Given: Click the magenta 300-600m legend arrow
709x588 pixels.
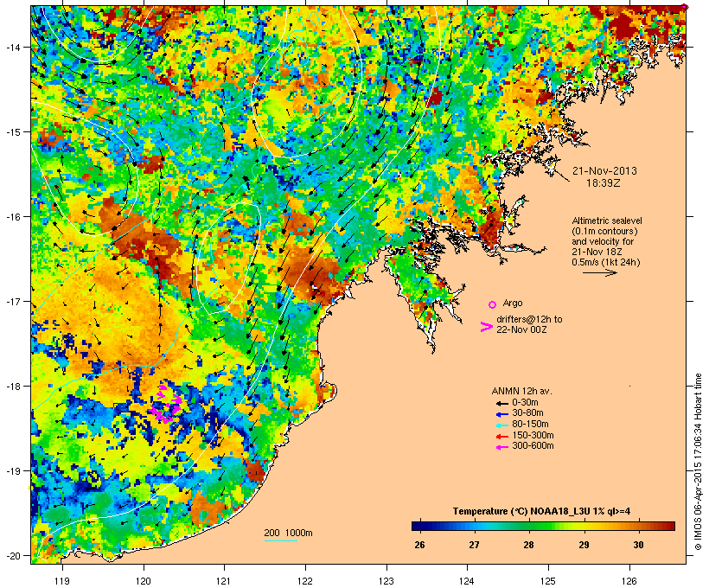Looking at the screenshot, I should [x=501, y=447].
